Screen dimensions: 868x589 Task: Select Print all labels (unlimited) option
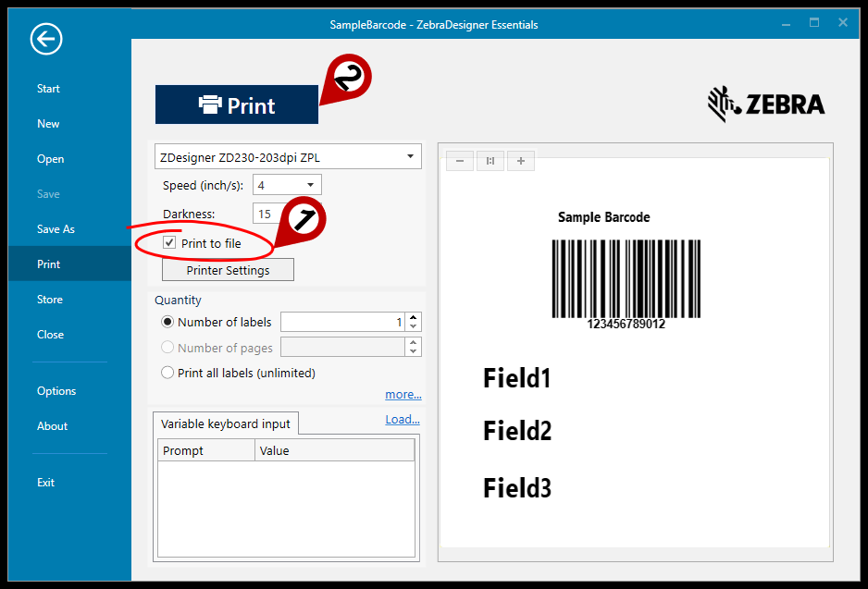(167, 373)
